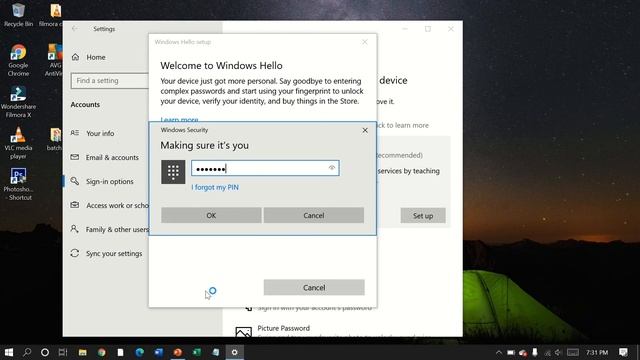Image resolution: width=640 pixels, height=360 pixels.
Task: Open the Learn more link in Hello setup
Action: [x=179, y=120]
